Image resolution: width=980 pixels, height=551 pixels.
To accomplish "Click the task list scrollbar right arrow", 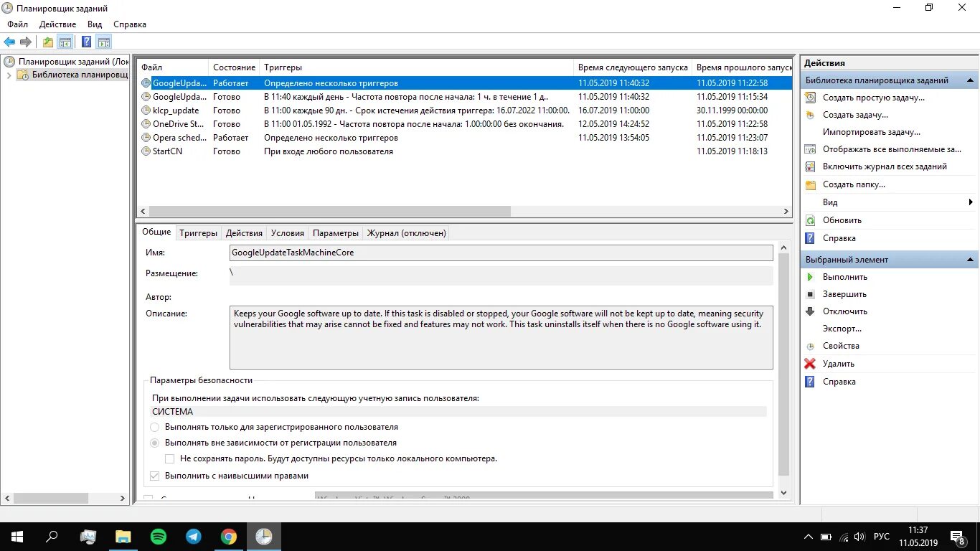I will tap(786, 212).
